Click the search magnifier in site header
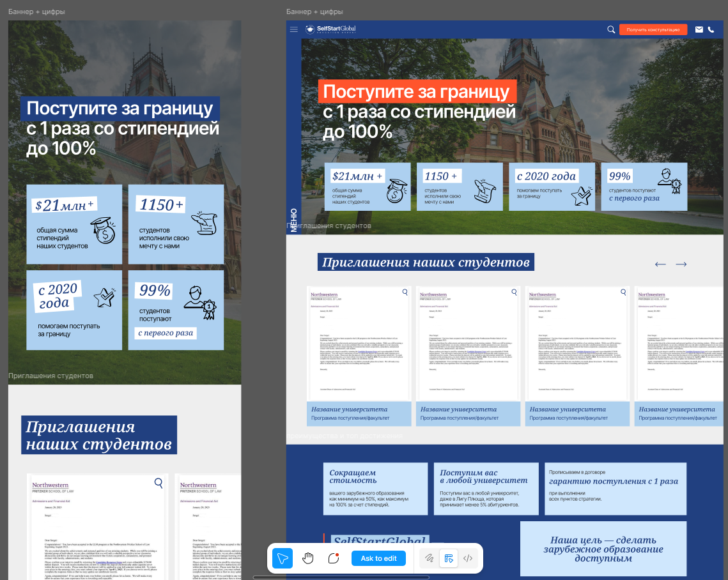This screenshot has height=580, width=728. coord(611,29)
